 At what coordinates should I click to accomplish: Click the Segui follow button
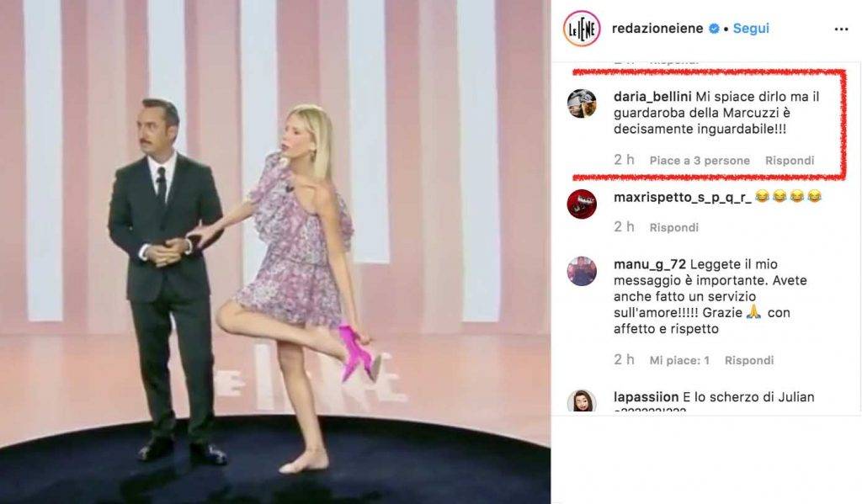pos(751,29)
